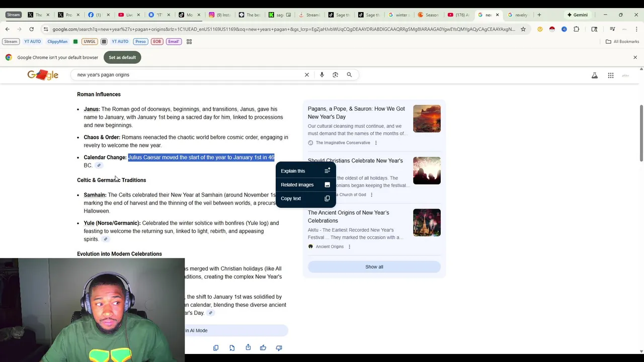
Task: Open the Google apps grid
Action: [611, 75]
